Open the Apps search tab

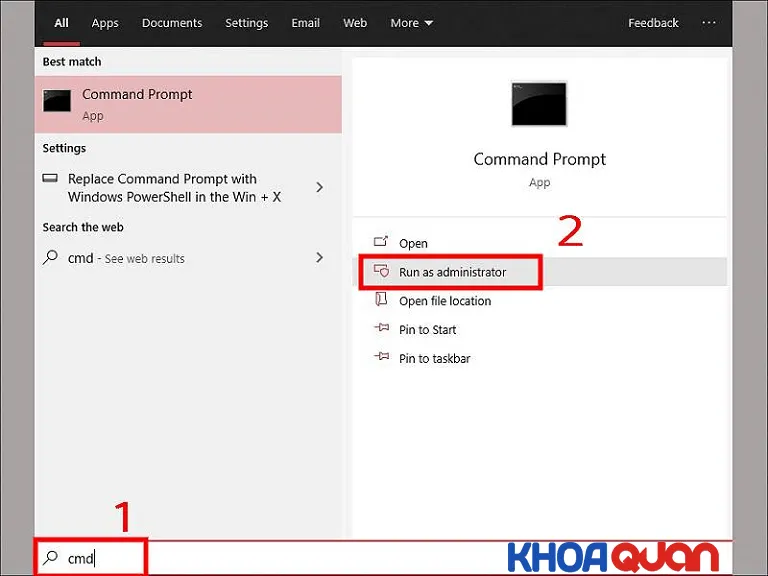[105, 23]
